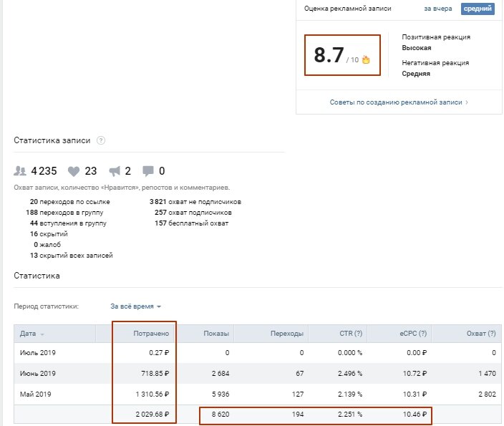Click the comments bubble icon

point(148,171)
